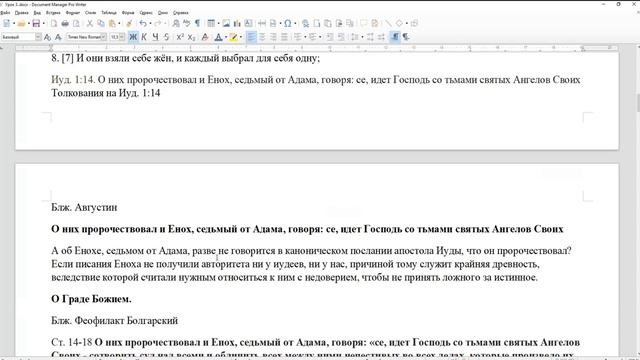This screenshot has width=640, height=360.
Task: Paste with the clipboard icon
Action: pos(112,24)
